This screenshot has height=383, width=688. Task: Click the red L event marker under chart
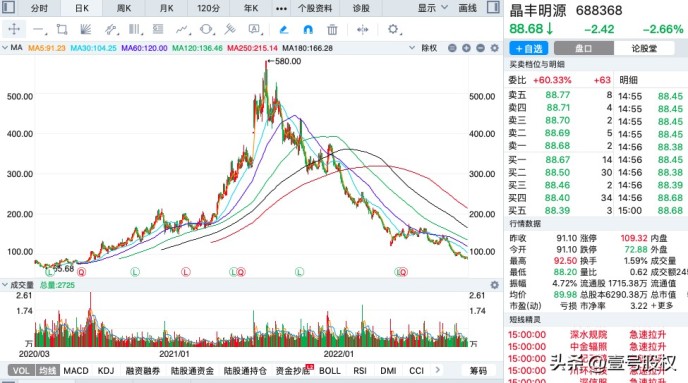click(186, 272)
